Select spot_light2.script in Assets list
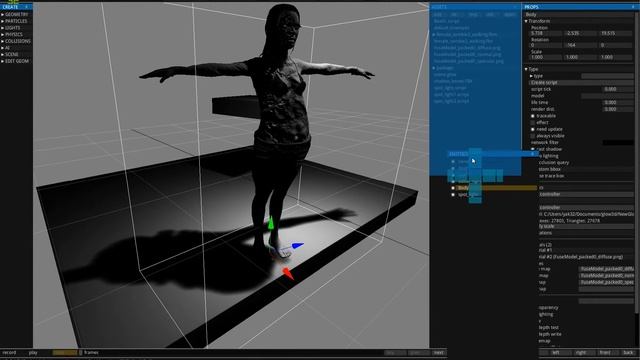This screenshot has width=640, height=360. [451, 101]
